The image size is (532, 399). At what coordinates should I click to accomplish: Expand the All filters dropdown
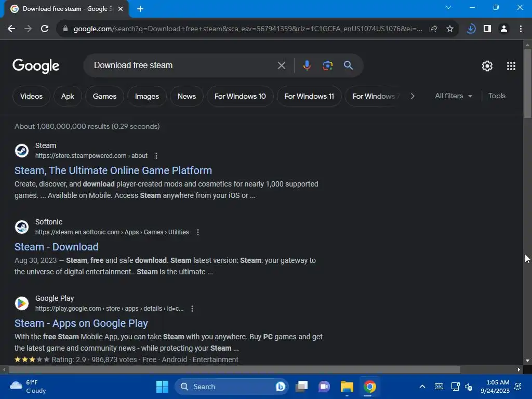click(453, 96)
